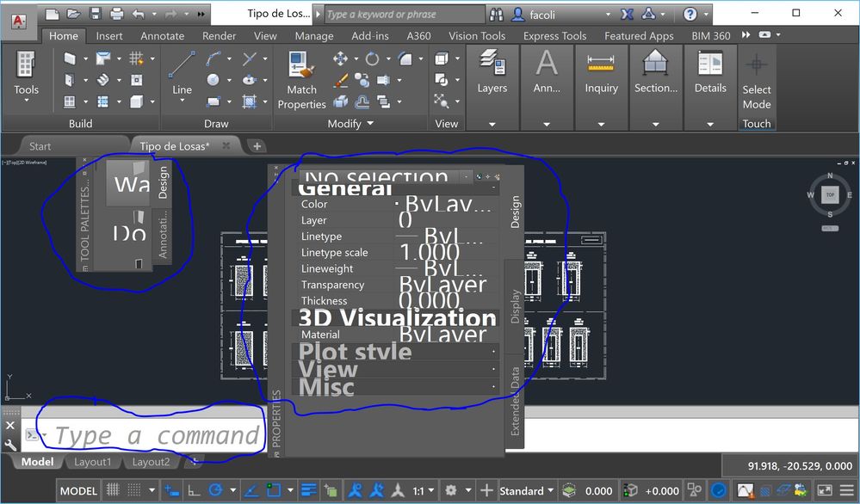Select the Stair tool icon
This screenshot has height=504, width=860.
(x=103, y=80)
